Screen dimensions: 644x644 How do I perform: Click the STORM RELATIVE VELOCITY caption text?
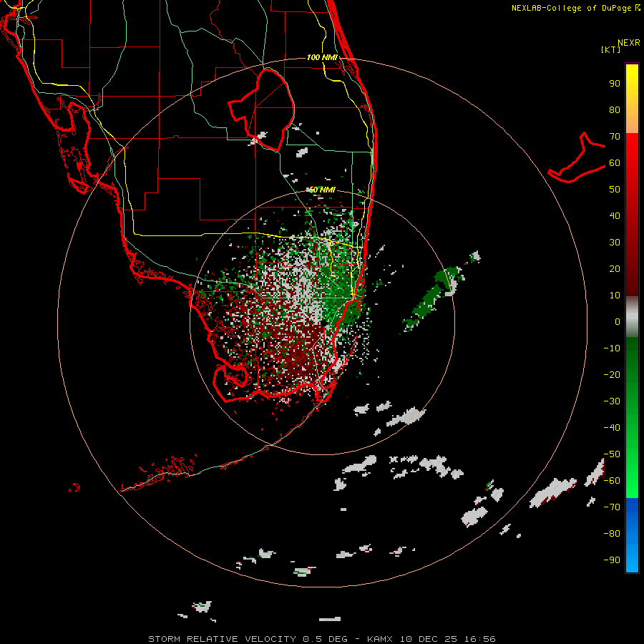pos(222,639)
